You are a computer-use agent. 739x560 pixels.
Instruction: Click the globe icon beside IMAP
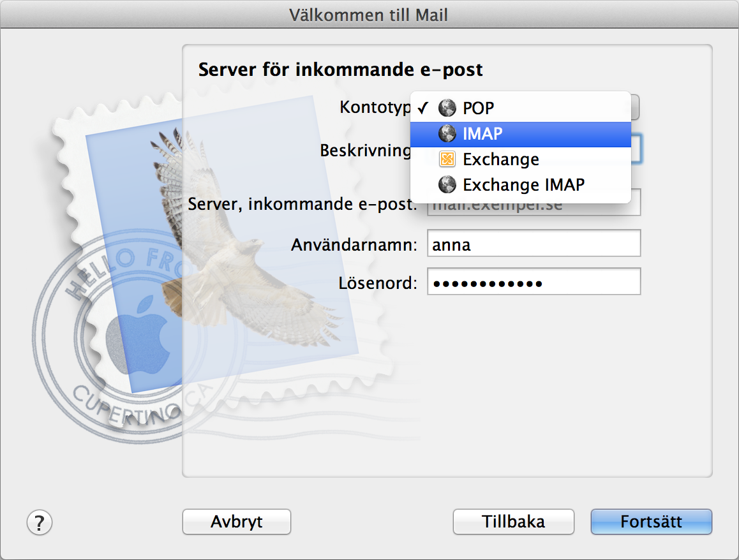tap(447, 134)
